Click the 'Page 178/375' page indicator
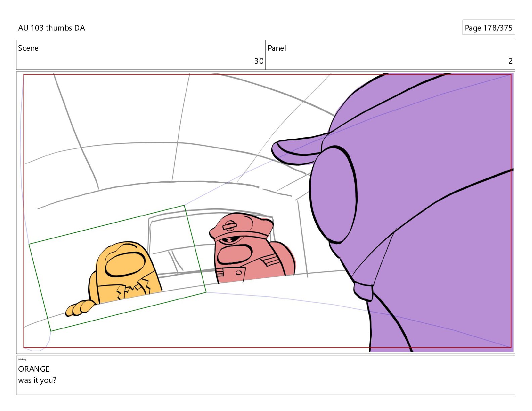Image resolution: width=532 pixels, height=411 pixels. (488, 28)
